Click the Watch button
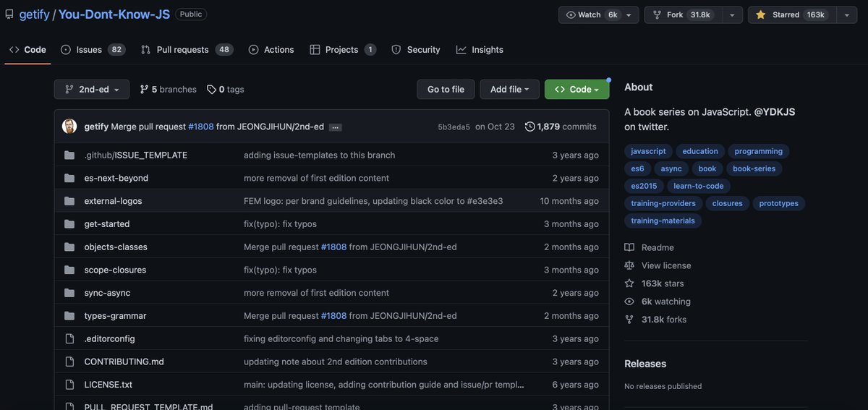 pyautogui.click(x=592, y=14)
